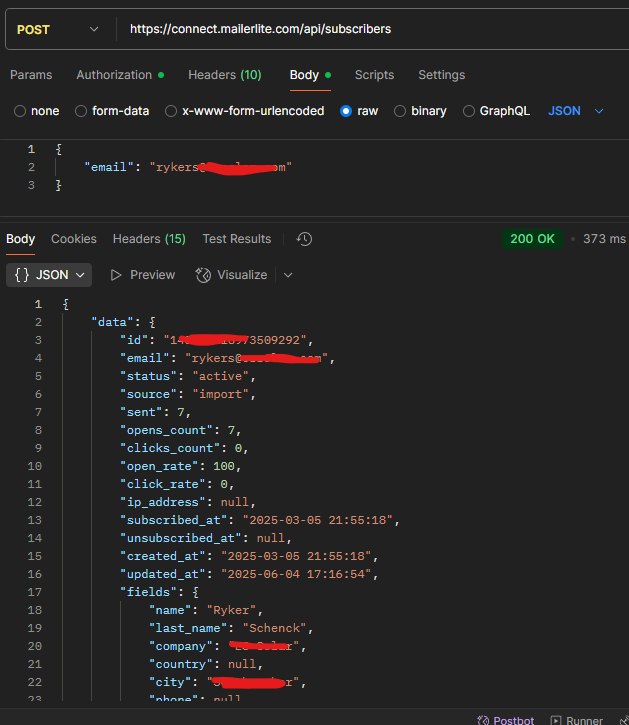Open the response JSON format dropdown
Screen dimensions: 629x725
(49, 275)
